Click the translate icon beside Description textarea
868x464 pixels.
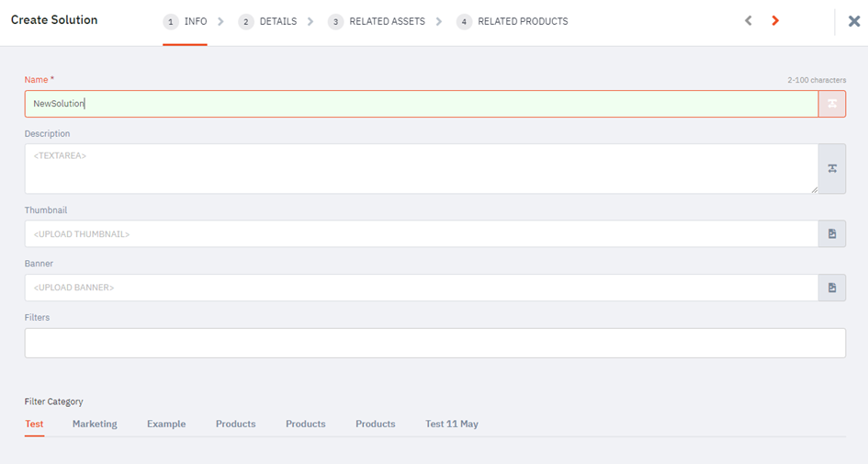[x=832, y=169]
